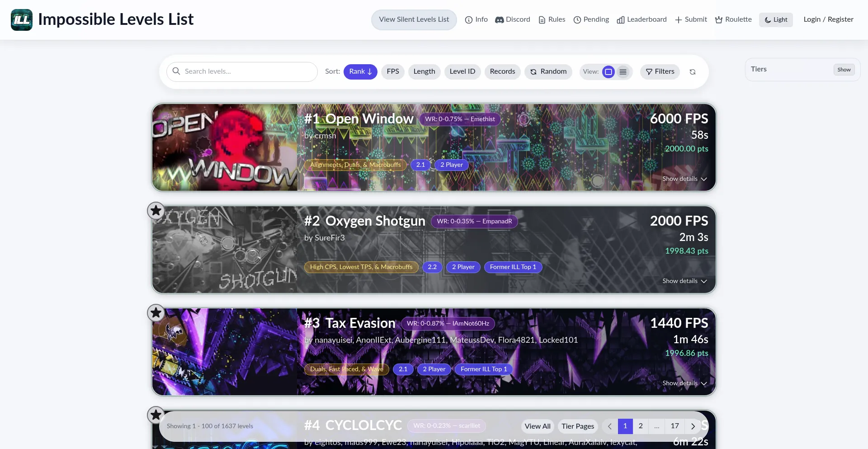868x449 pixels.
Task: Open the Open Window level thumbnail
Action: 225,147
